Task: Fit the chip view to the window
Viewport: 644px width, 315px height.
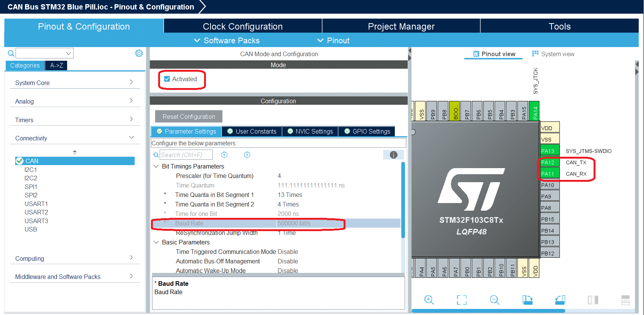Action: click(462, 300)
